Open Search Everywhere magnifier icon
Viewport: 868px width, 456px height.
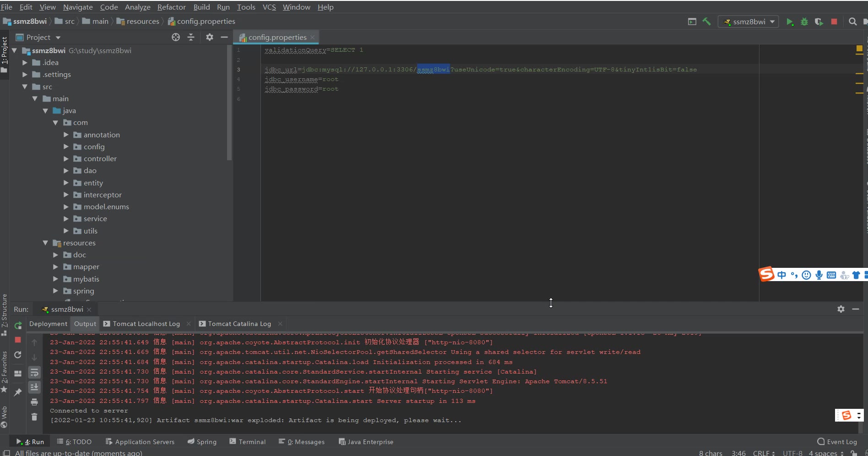tap(852, 22)
